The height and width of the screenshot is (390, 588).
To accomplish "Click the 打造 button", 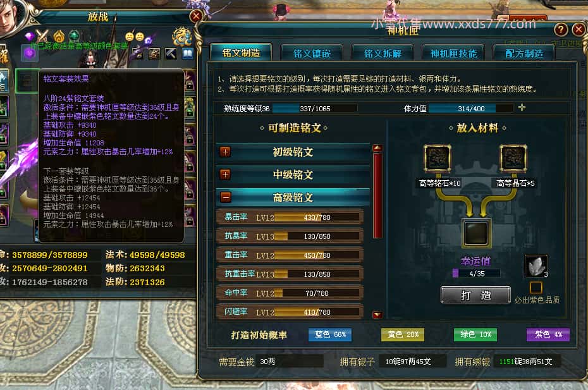I will [475, 295].
